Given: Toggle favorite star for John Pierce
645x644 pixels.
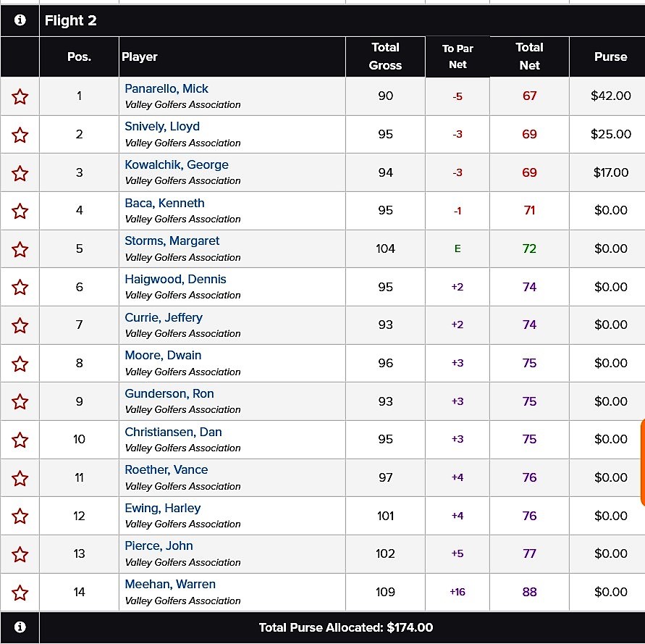Looking at the screenshot, I should click(20, 554).
